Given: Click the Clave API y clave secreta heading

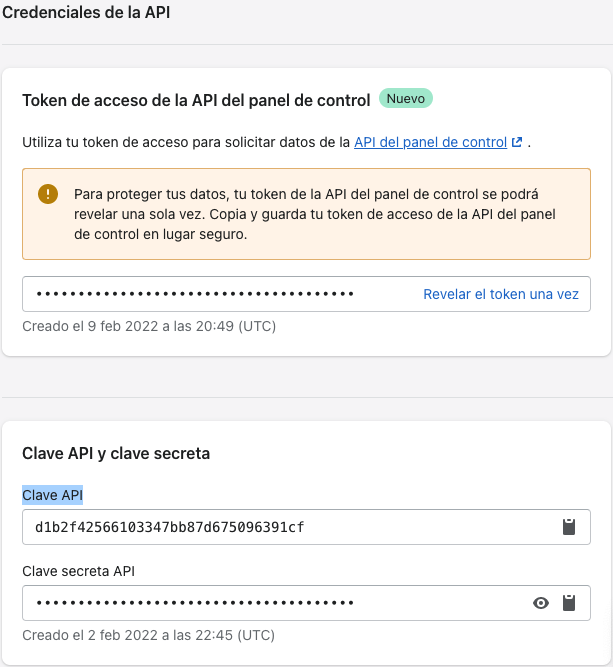Looking at the screenshot, I should [x=116, y=453].
